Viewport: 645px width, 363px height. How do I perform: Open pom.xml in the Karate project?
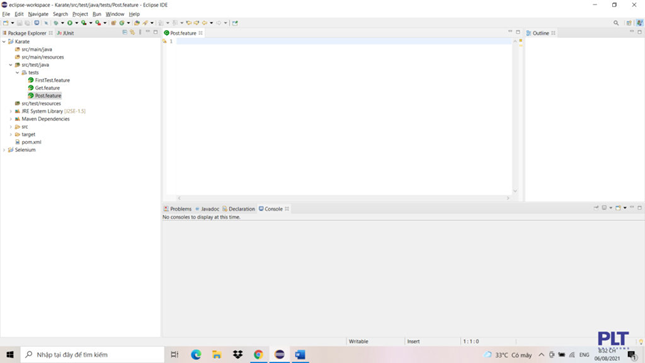coord(31,142)
